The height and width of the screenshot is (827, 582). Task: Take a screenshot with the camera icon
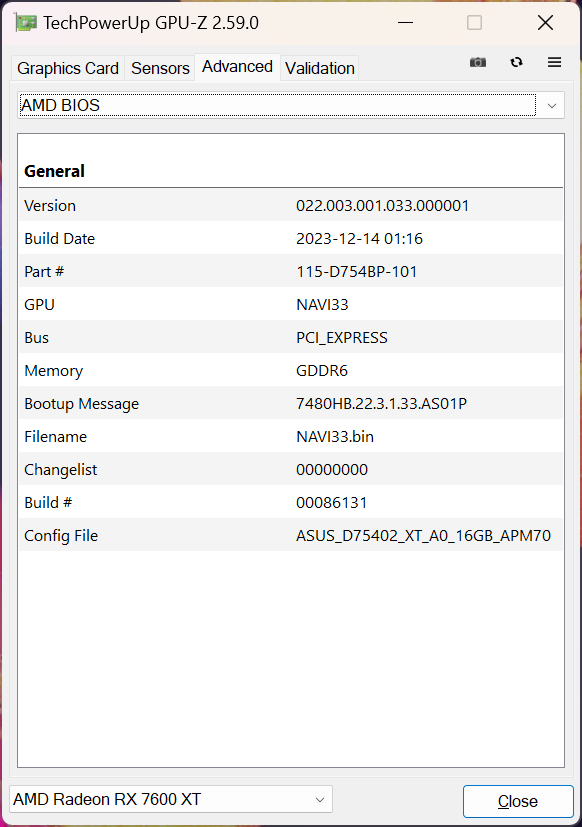click(x=478, y=62)
